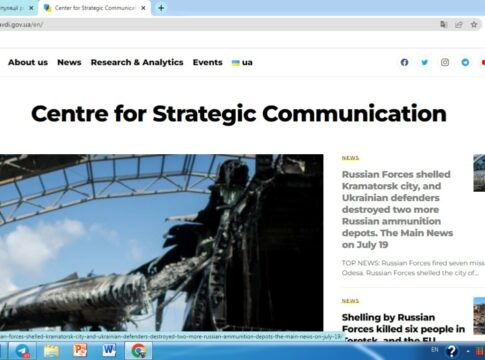Open the Telegram social icon in header
The image size is (485, 360).
465,62
